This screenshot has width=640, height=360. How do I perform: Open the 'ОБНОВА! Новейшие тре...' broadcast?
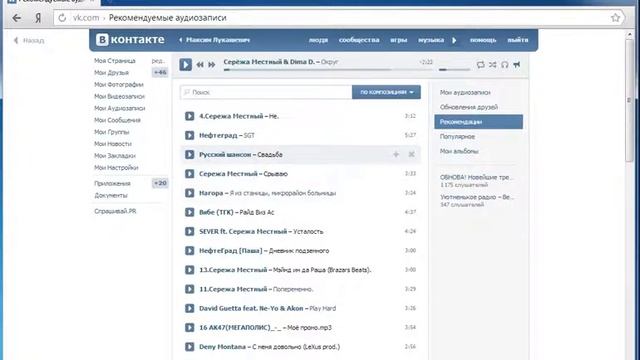pos(476,178)
